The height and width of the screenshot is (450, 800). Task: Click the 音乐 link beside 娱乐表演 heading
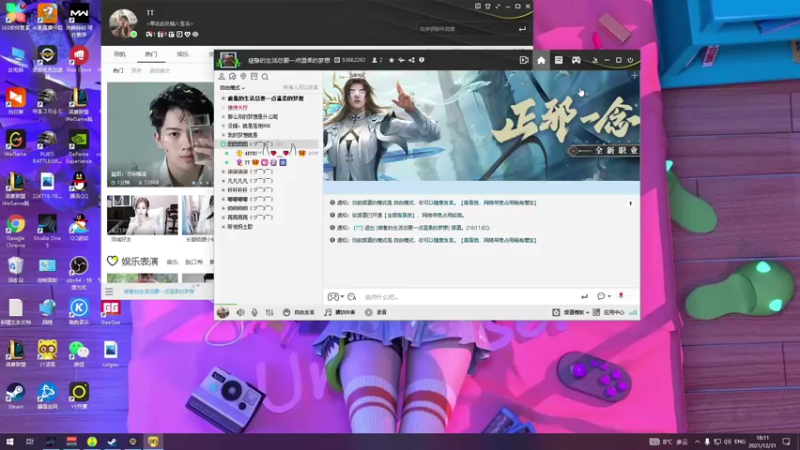click(x=172, y=262)
